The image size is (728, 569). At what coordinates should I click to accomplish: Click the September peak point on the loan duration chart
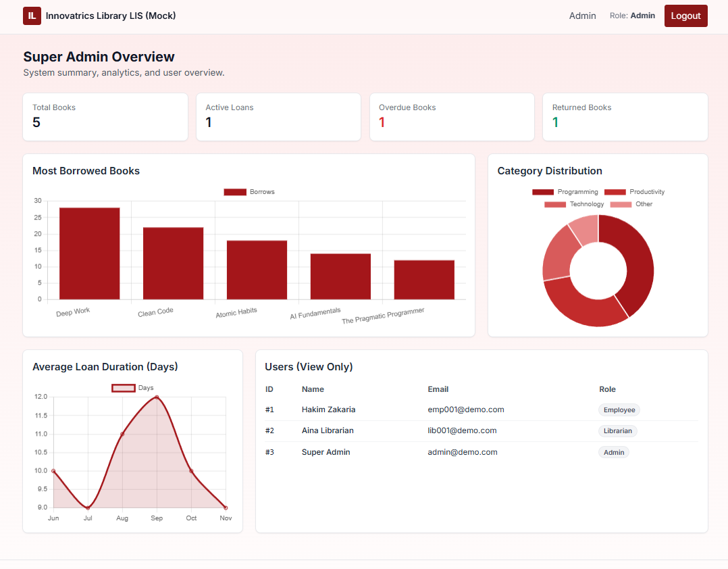[x=157, y=396]
